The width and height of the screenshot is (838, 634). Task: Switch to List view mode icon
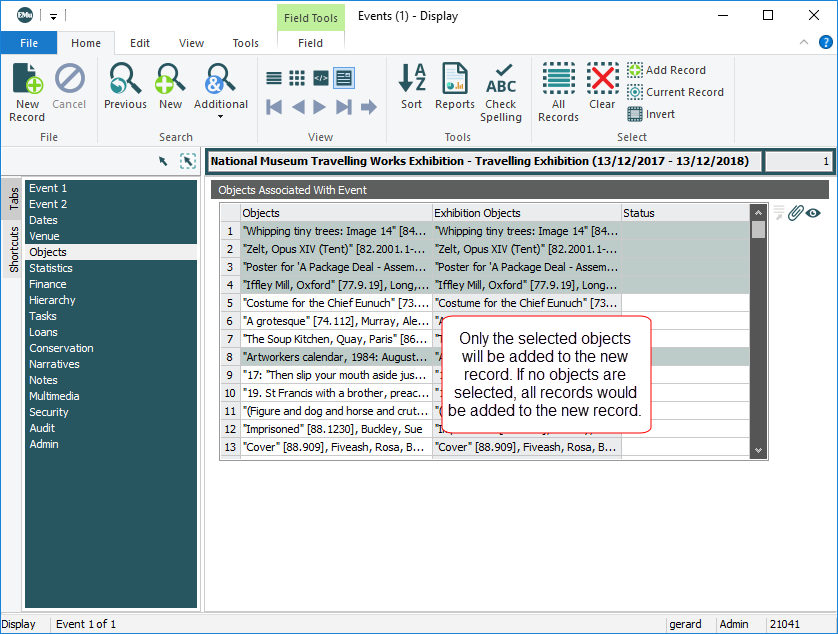coord(274,78)
